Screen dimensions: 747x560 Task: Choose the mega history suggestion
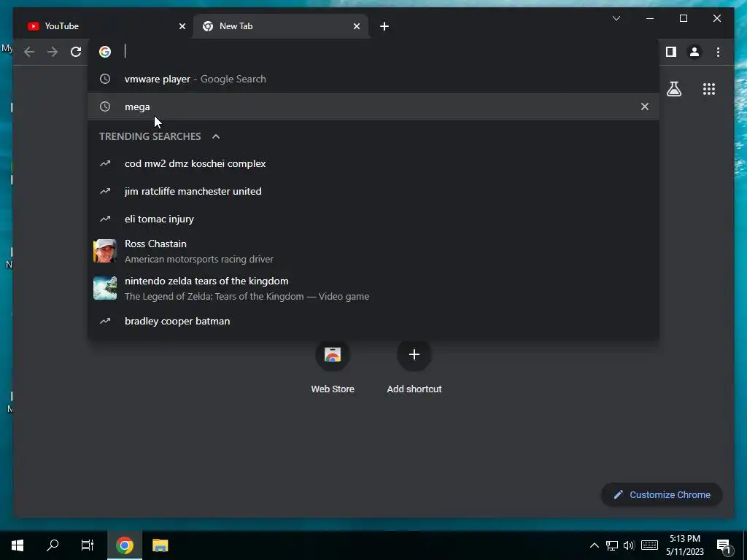point(373,106)
